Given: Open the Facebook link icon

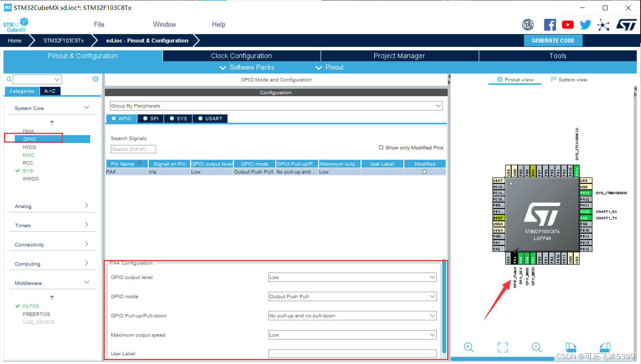Looking at the screenshot, I should 550,25.
